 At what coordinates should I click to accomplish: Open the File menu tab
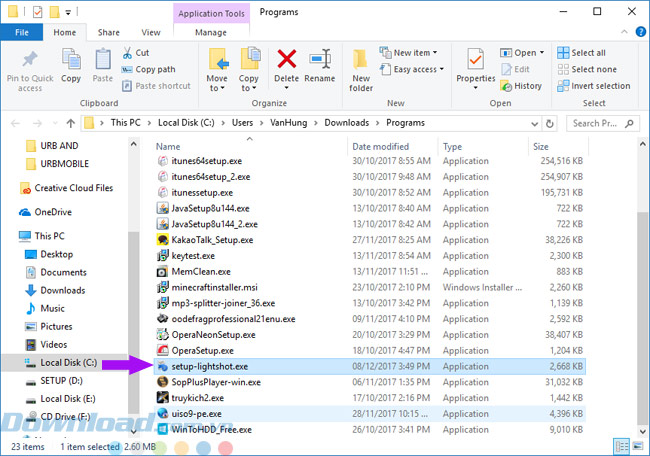pyautogui.click(x=22, y=32)
